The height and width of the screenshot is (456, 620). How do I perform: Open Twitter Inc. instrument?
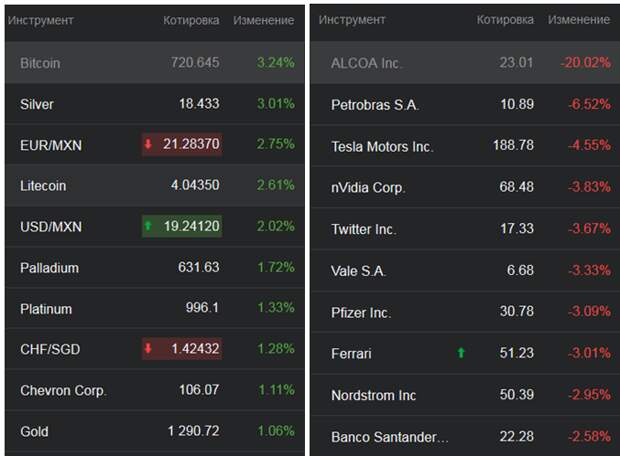363,229
